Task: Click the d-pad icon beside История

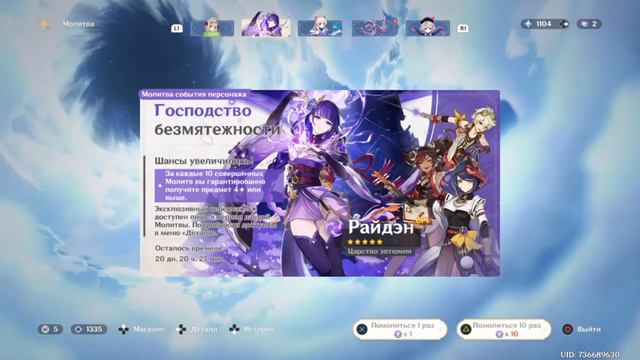Action: pyautogui.click(x=234, y=329)
